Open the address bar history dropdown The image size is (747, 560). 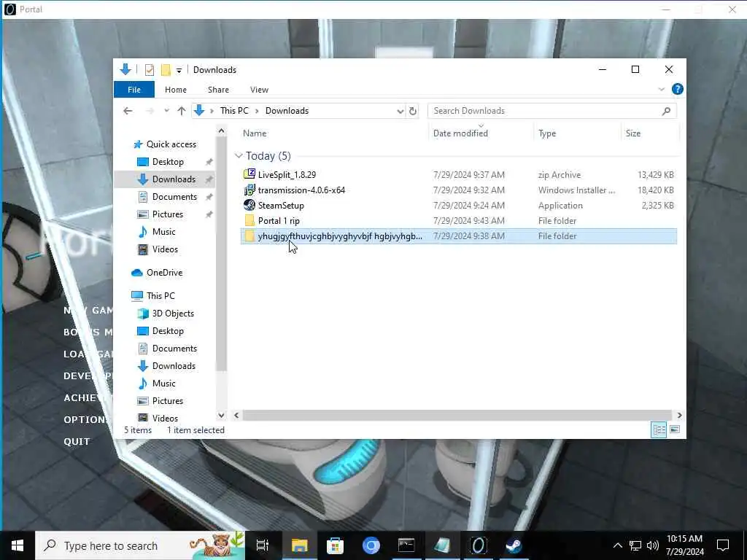tap(400, 111)
